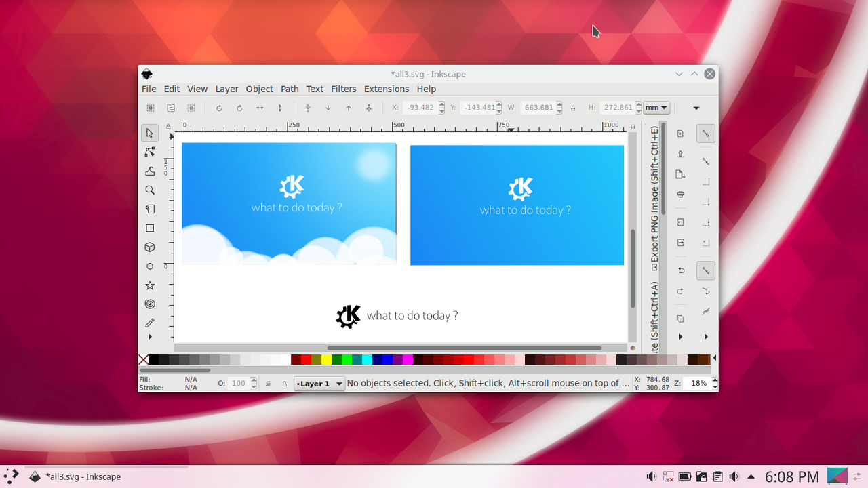This screenshot has width=868, height=488.
Task: Select the Ellipse circle tool
Action: click(150, 266)
